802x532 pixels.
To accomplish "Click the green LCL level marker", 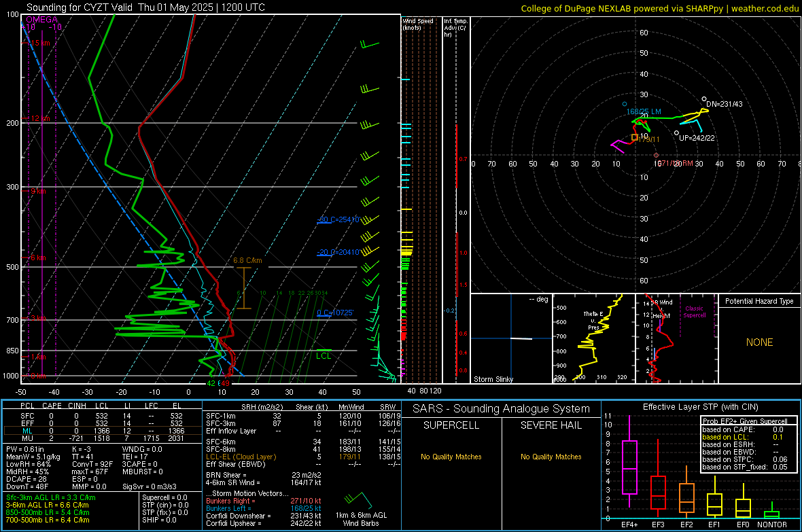I will pos(324,355).
